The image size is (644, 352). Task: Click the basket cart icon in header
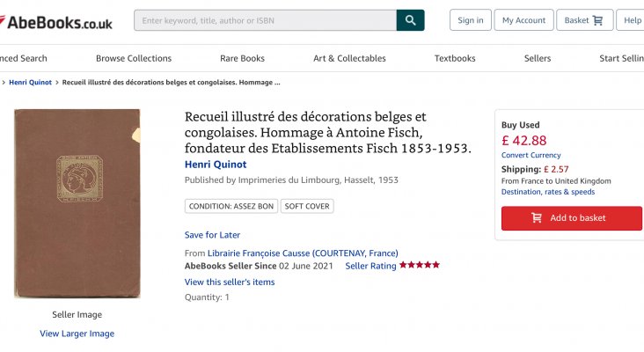[x=597, y=20]
